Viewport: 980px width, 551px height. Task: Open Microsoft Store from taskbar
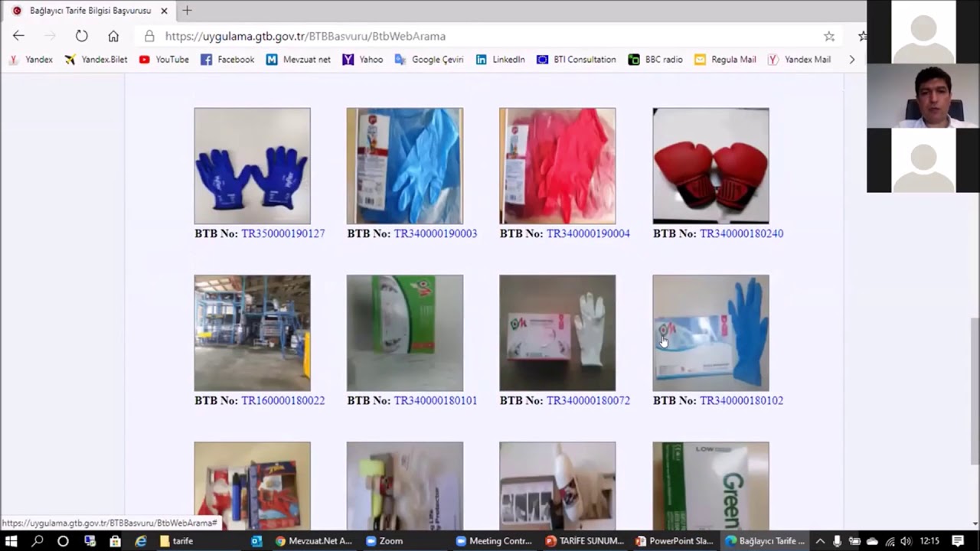tap(115, 541)
